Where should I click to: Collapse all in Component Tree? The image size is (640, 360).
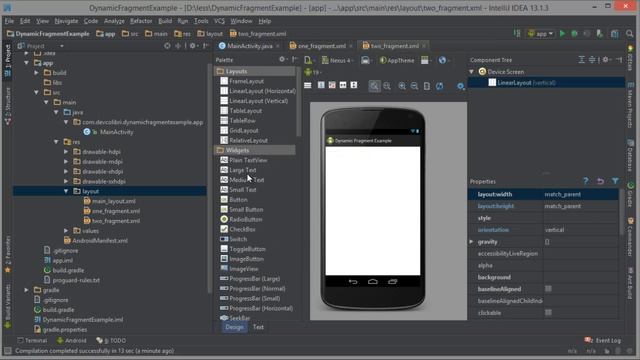pyautogui.click(x=592, y=60)
